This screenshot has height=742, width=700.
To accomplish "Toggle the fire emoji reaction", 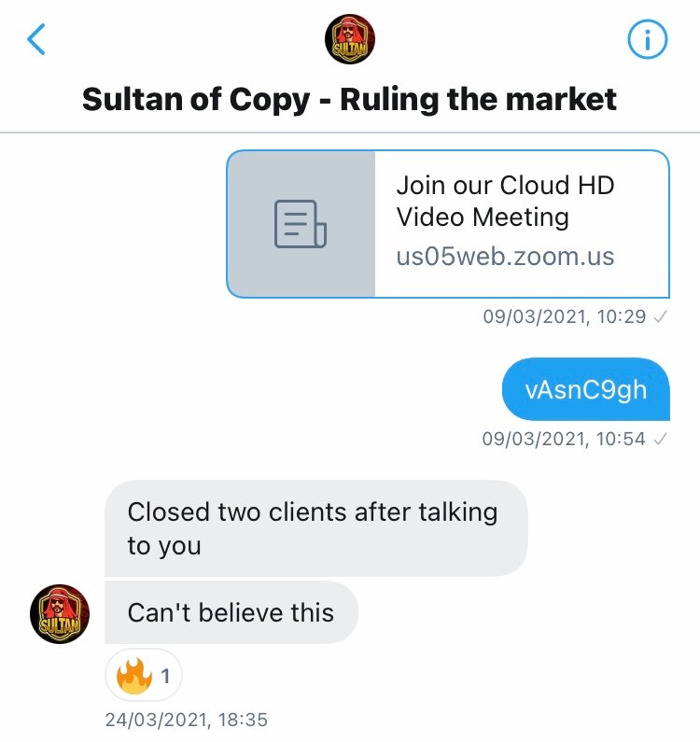I will (x=144, y=676).
